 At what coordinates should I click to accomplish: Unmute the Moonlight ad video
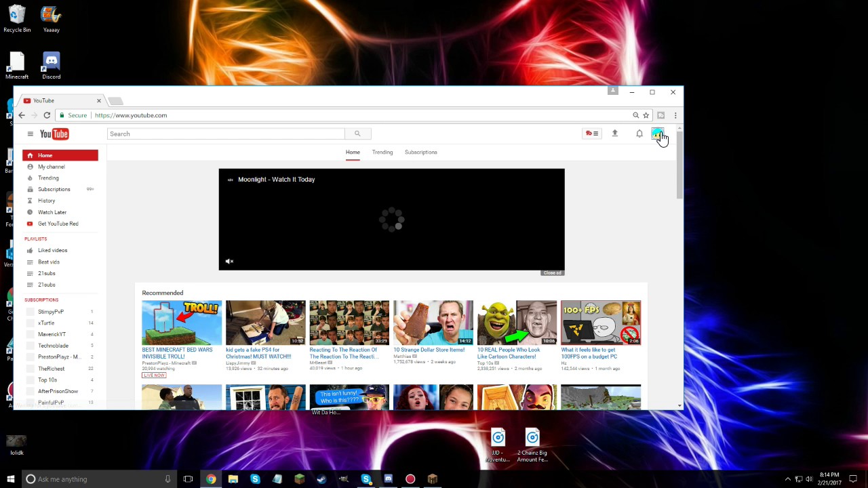(x=229, y=261)
